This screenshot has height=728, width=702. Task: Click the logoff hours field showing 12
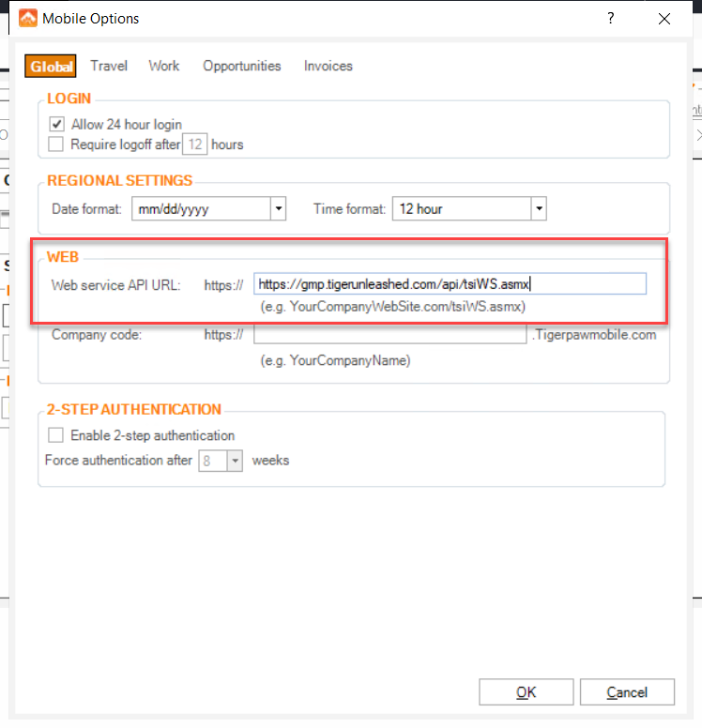[194, 144]
